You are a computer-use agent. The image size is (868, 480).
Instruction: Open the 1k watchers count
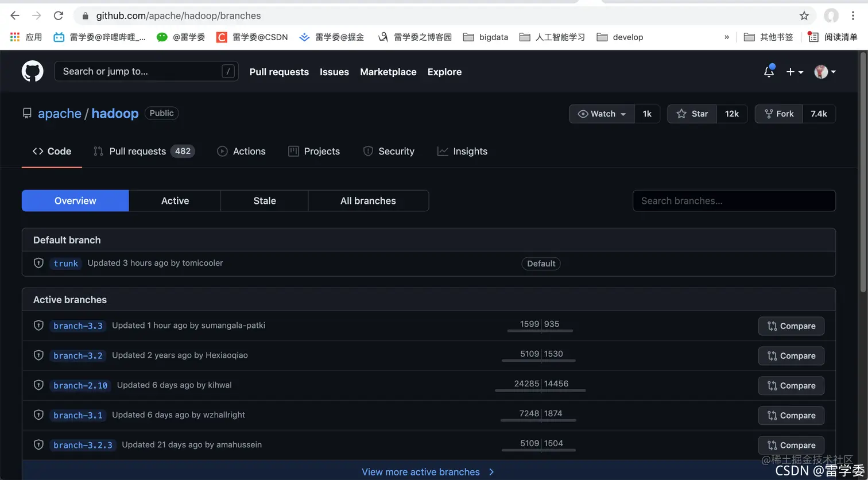pyautogui.click(x=647, y=114)
